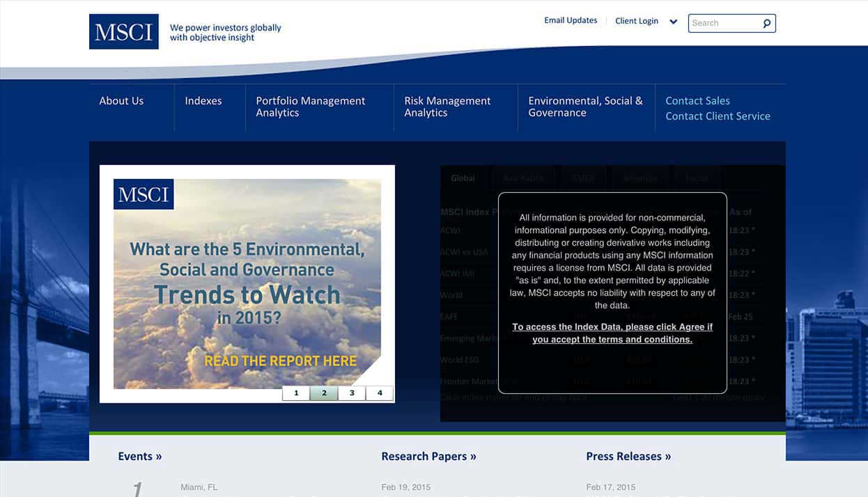Open the Client Login dropdown caret
This screenshot has height=497, width=868.
[673, 22]
